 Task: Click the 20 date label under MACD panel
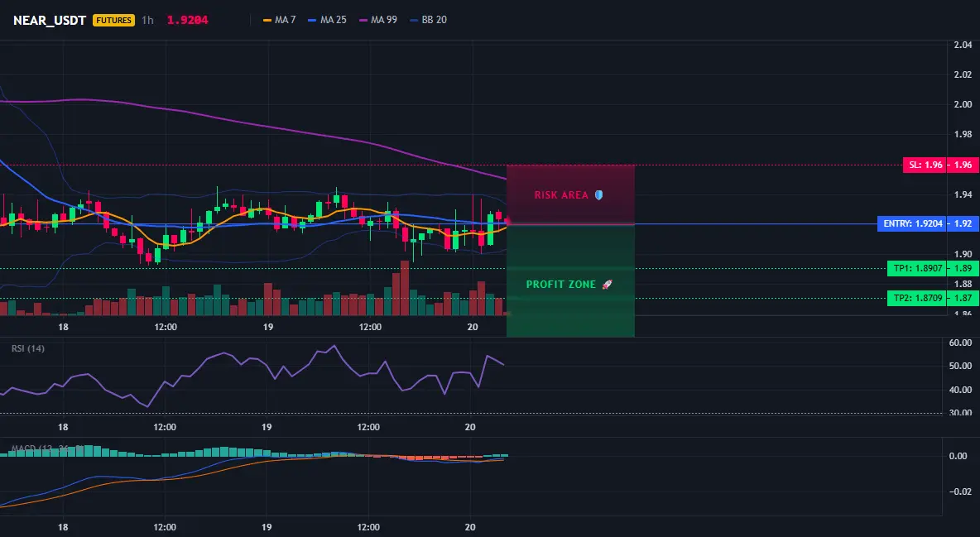click(471, 527)
